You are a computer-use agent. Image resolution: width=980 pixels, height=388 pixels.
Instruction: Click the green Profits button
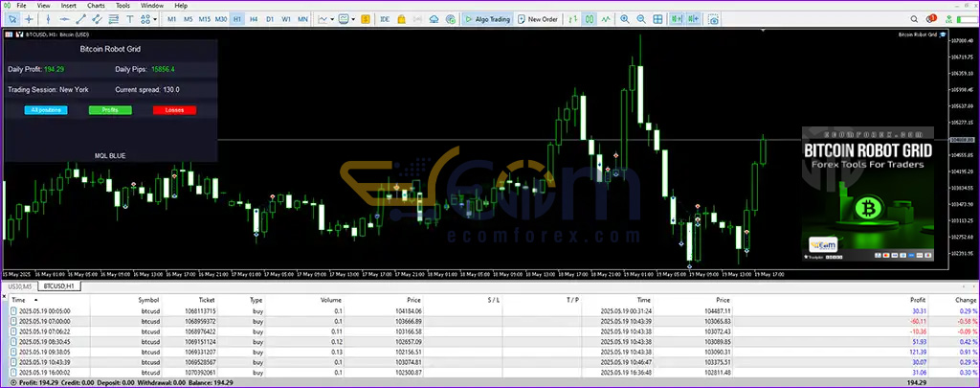(x=110, y=110)
